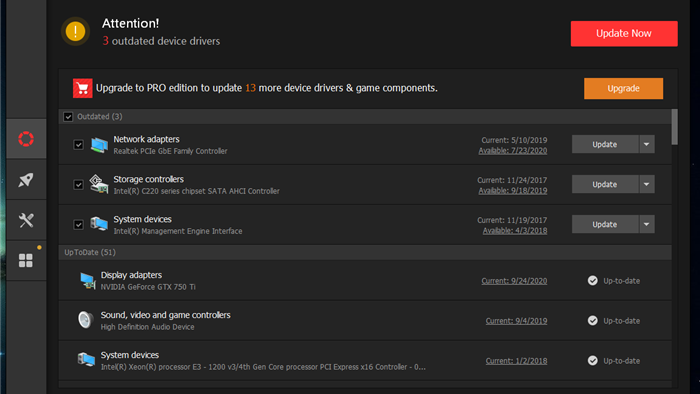
Task: Update the Realtek PCIe GbE driver
Action: pyautogui.click(x=605, y=144)
